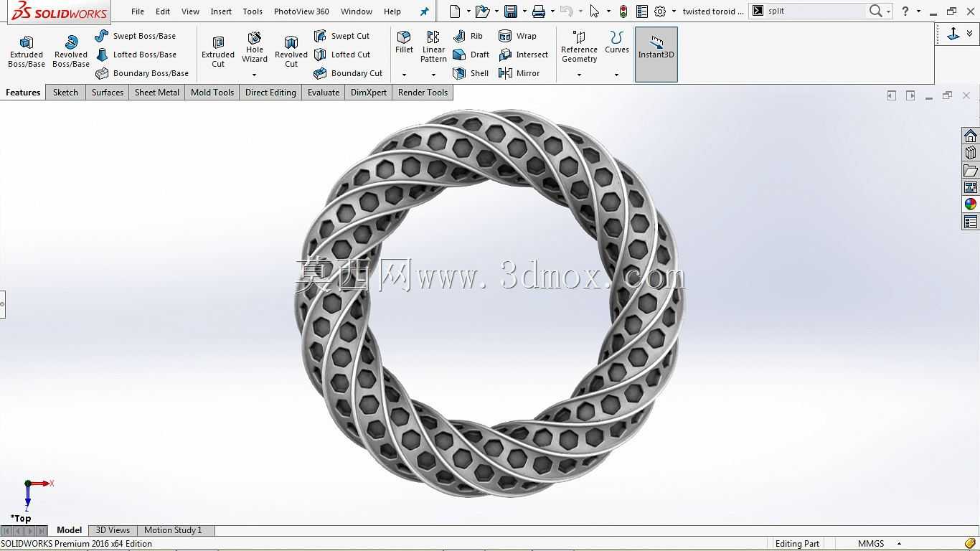The height and width of the screenshot is (551, 980).
Task: Select the Rib feature
Action: tap(468, 36)
